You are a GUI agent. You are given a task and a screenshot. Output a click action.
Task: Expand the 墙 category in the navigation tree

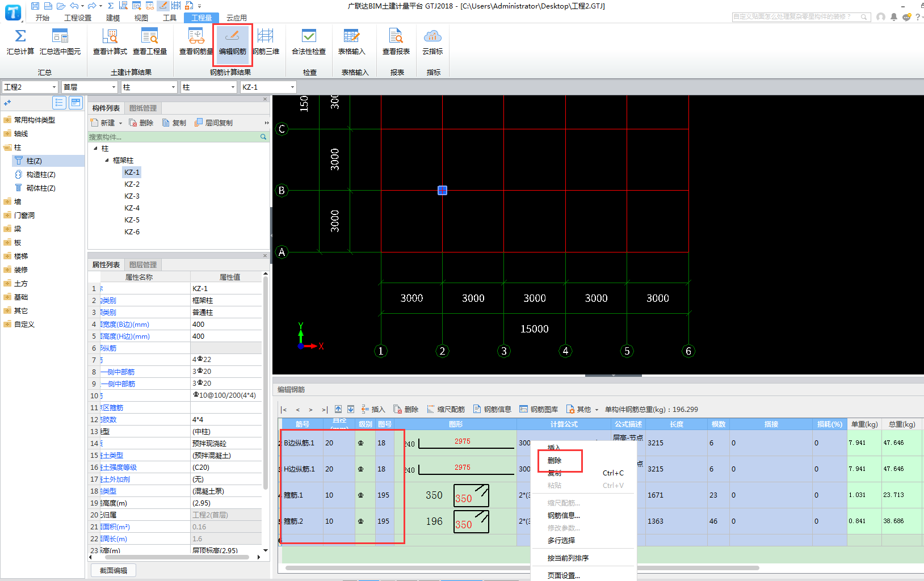pos(7,201)
